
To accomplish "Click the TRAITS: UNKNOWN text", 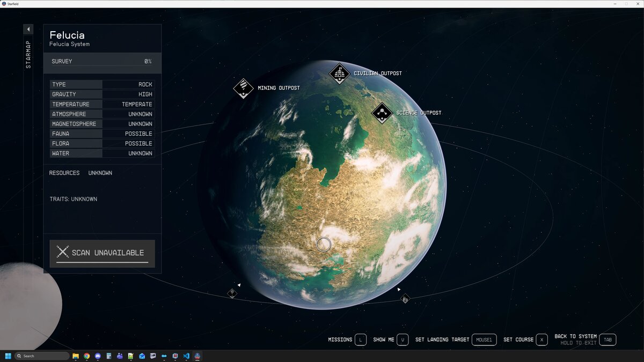I will 73,199.
